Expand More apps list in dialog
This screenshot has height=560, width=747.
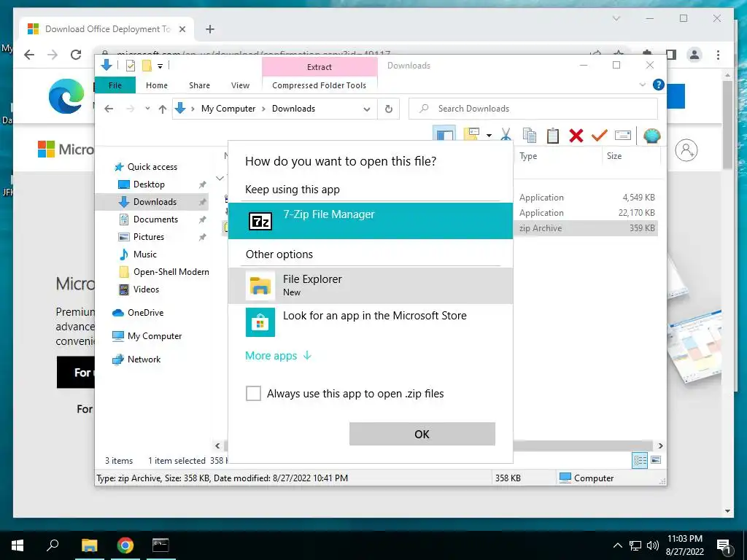tap(278, 356)
